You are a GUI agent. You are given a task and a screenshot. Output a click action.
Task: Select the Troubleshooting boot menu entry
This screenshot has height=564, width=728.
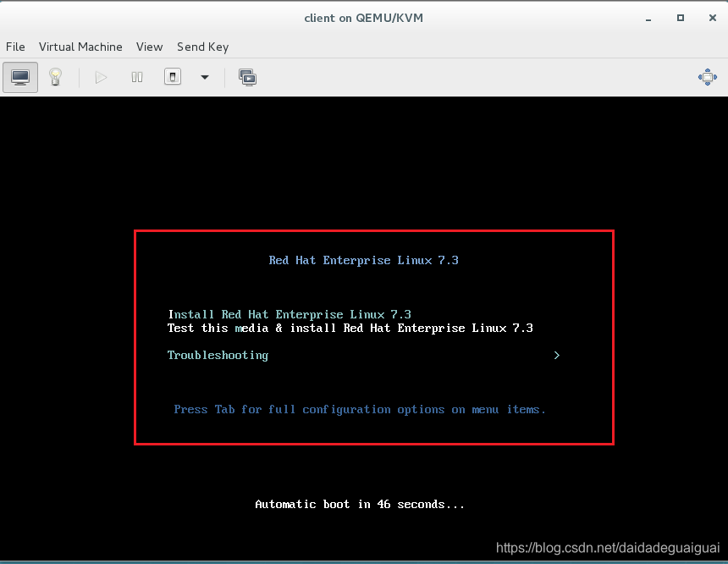click(218, 356)
